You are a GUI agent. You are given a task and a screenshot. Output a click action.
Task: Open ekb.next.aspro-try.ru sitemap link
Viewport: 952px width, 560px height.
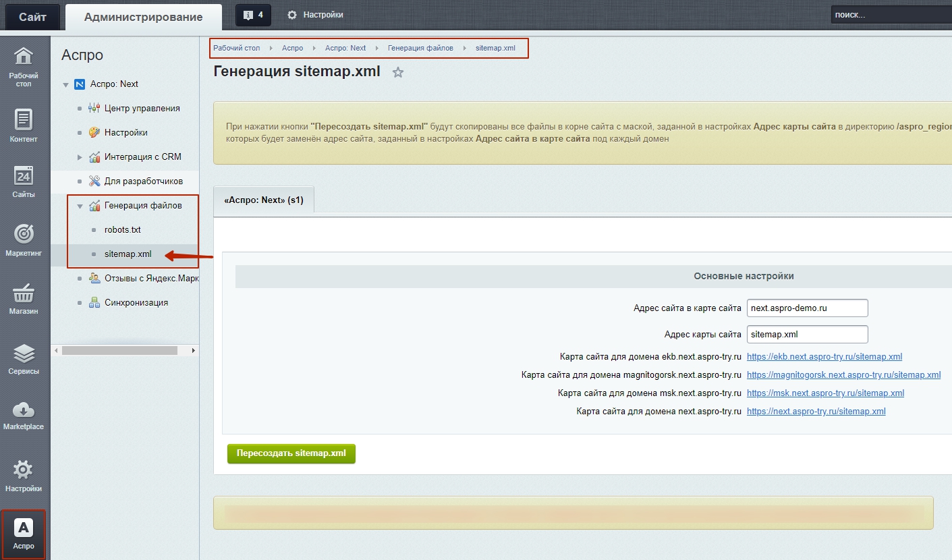tap(824, 357)
